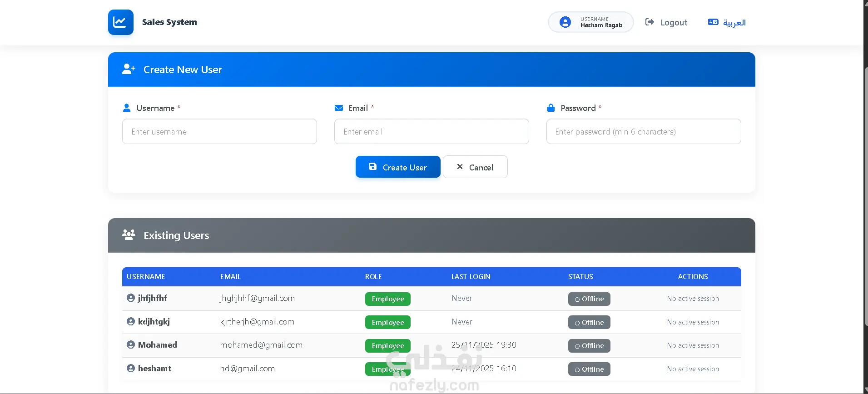The height and width of the screenshot is (394, 868).
Task: Click the Employee badge for jhfjhfhf
Action: tap(388, 299)
